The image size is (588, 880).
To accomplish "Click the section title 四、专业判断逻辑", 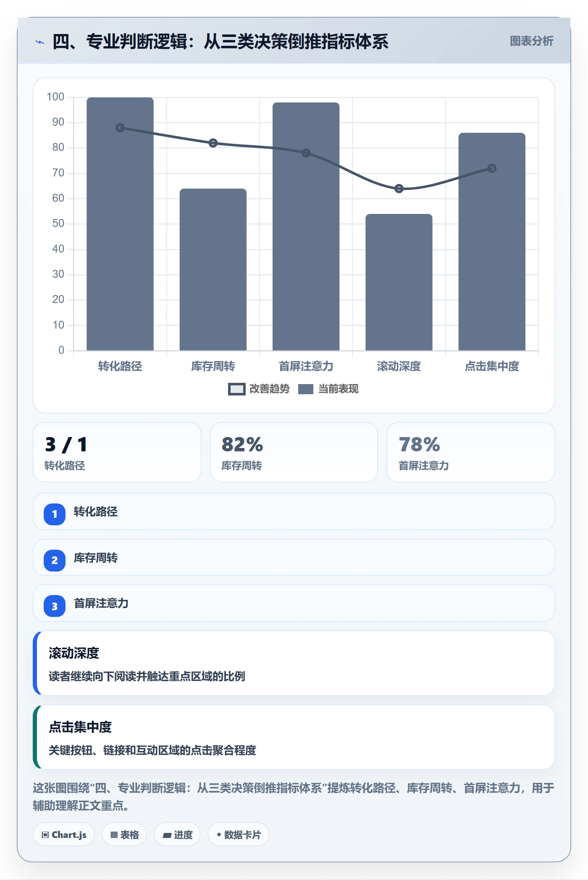I will (220, 42).
